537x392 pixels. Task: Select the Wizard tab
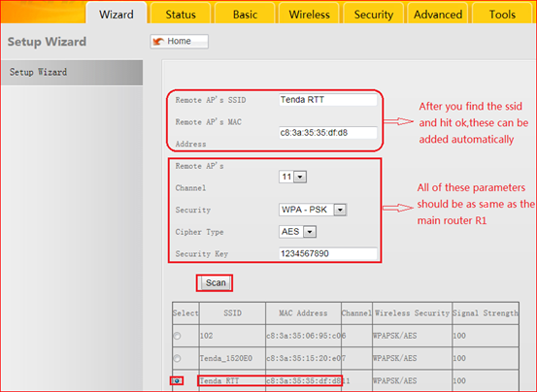(117, 14)
